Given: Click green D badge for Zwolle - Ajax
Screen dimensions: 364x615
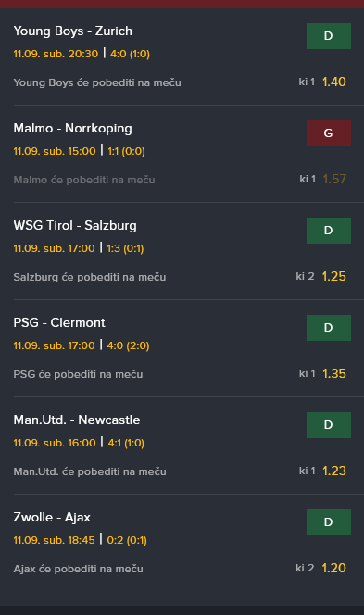Looking at the screenshot, I should tap(328, 522).
